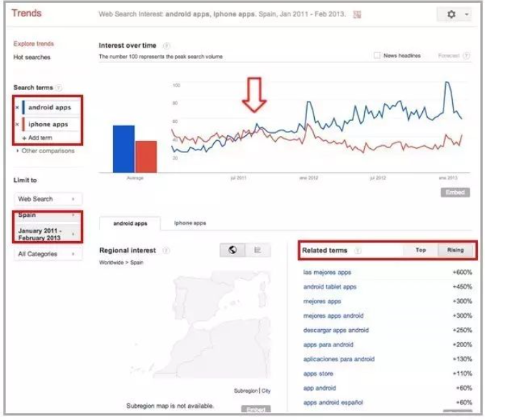
Task: Open related term aplicaciones para android
Action: (339, 359)
